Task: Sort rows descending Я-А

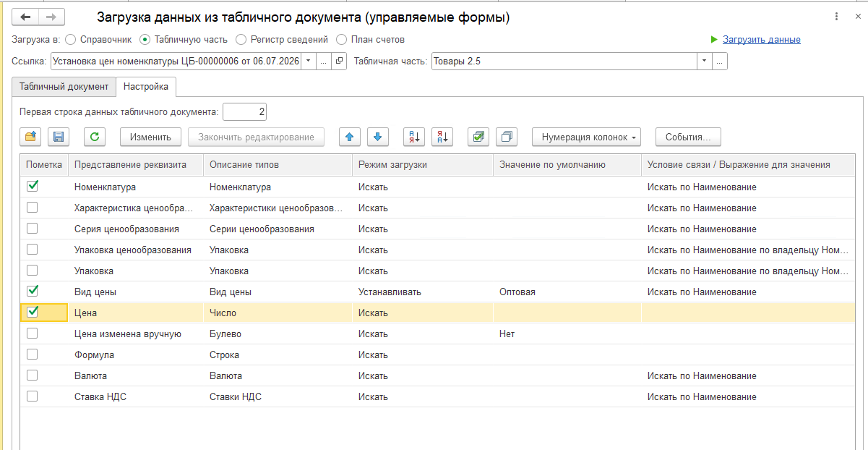Action: tap(442, 137)
